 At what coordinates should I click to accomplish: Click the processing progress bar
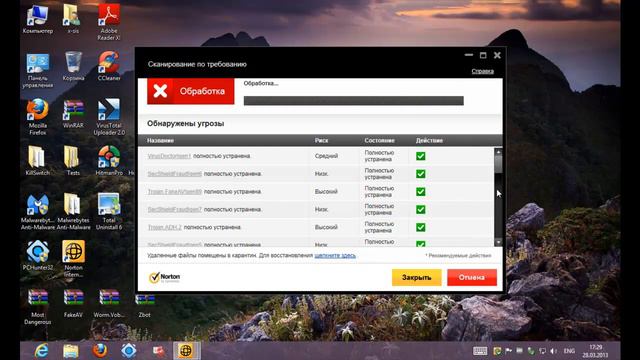(x=353, y=101)
